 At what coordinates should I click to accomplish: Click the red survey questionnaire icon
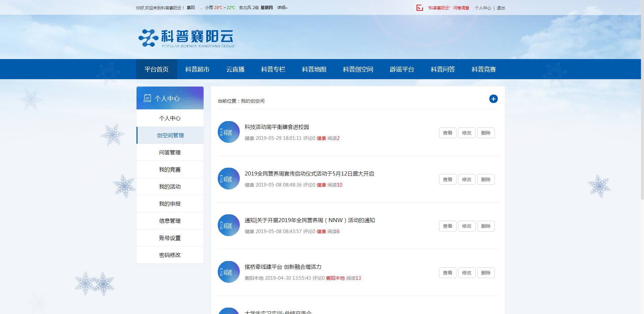(x=420, y=8)
